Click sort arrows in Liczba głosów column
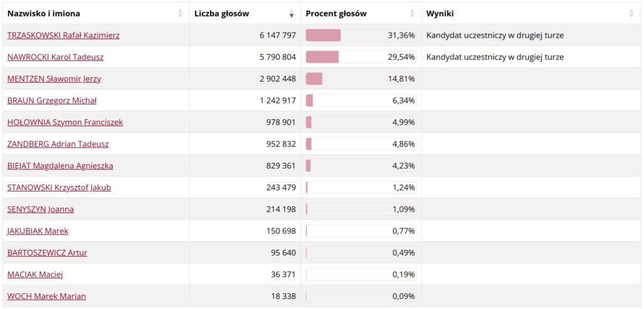The width and height of the screenshot is (644, 309). tap(292, 14)
